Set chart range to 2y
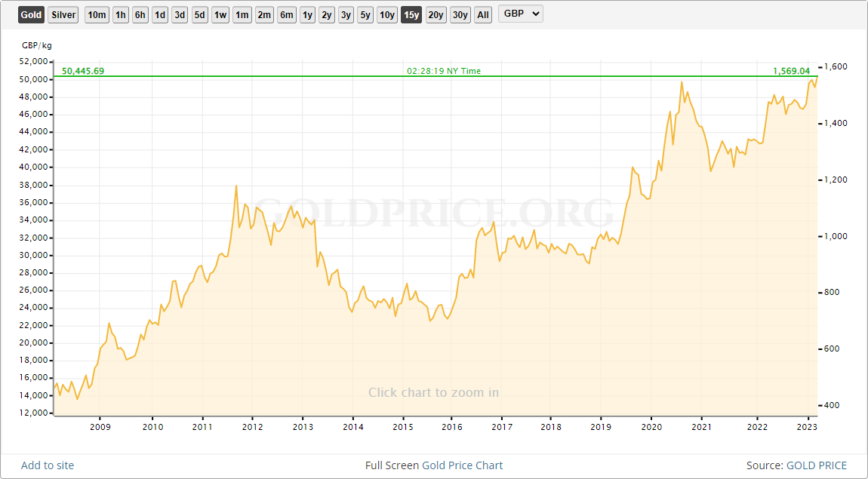Viewport: 868px width, 479px height. coord(327,15)
